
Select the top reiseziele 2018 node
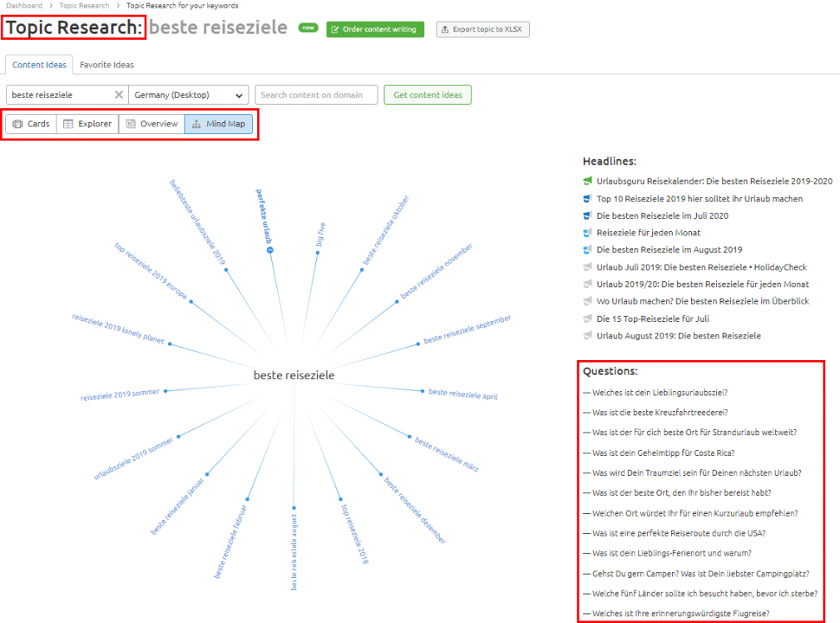click(x=355, y=533)
